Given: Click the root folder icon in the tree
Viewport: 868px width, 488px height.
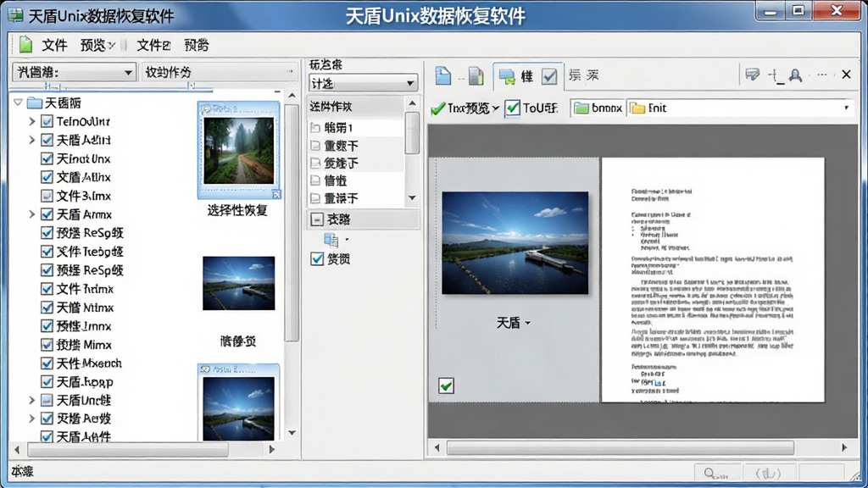Looking at the screenshot, I should click(35, 103).
